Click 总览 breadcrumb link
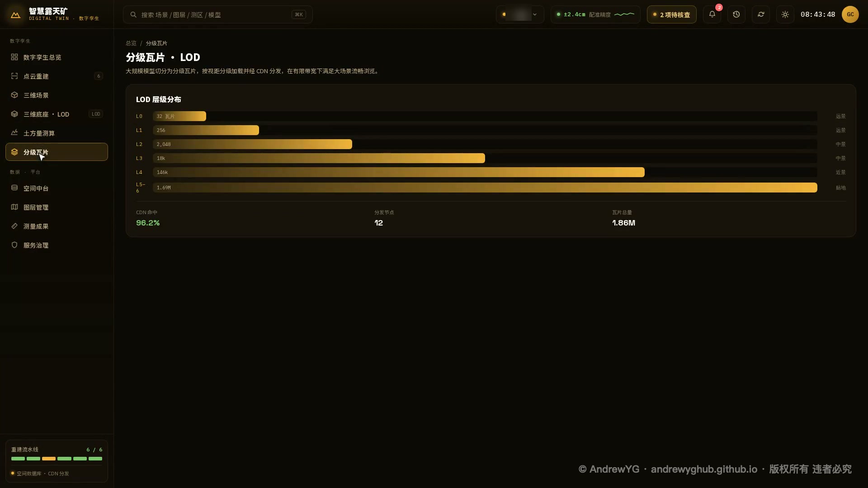The image size is (868, 488). [x=131, y=43]
